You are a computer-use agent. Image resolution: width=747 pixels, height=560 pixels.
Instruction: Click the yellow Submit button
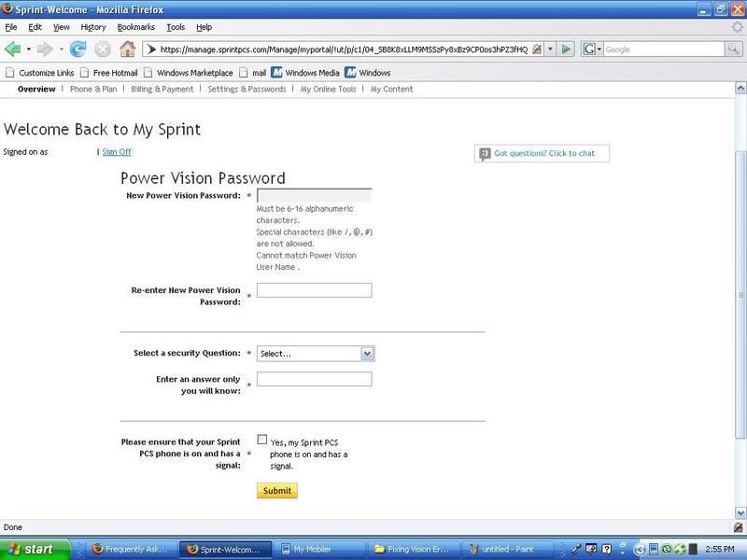coord(277,491)
